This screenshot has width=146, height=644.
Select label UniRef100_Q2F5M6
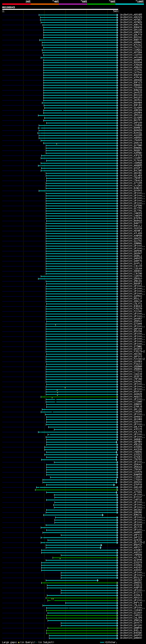coord(131,206)
